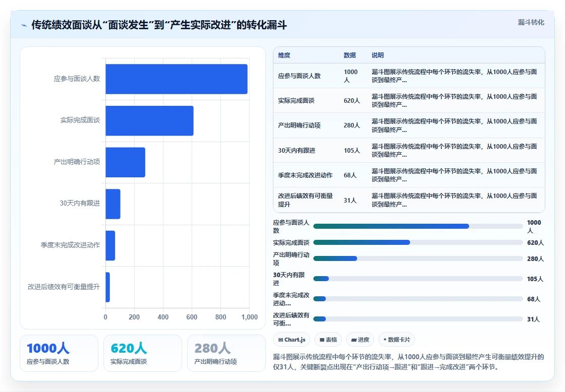Image resolution: width=565 pixels, height=392 pixels.
Task: Click the 实际完成面谈 chart bar
Action: (x=149, y=120)
